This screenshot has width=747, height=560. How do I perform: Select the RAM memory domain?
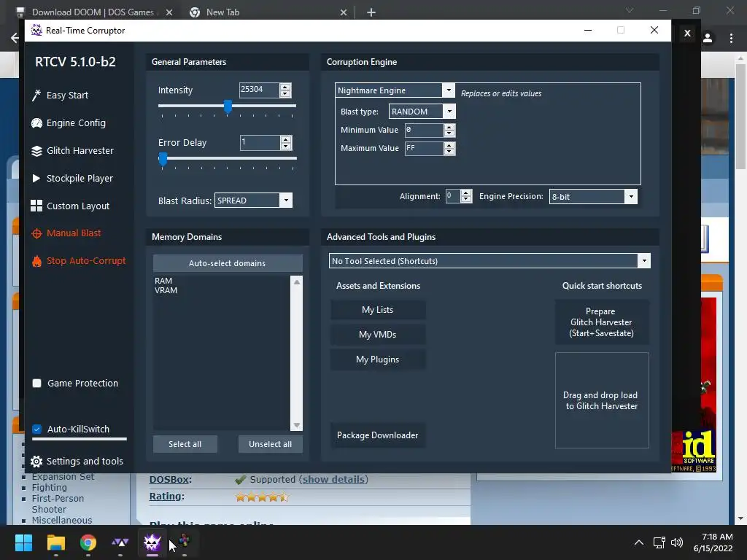click(163, 281)
